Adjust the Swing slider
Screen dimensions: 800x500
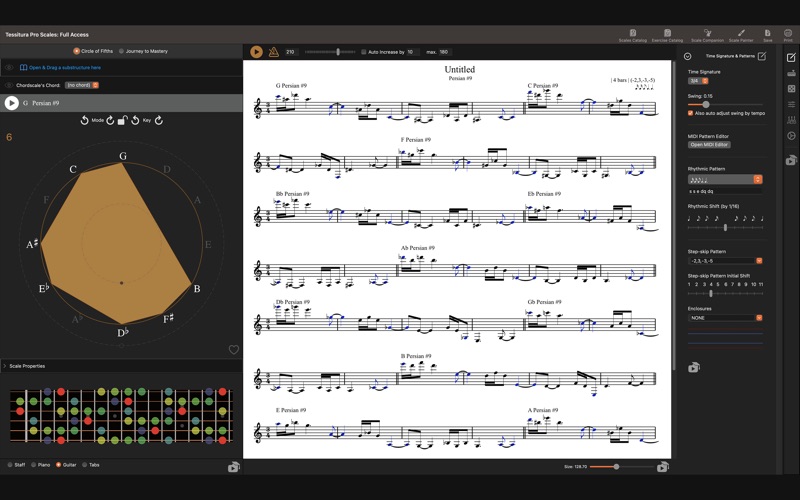point(706,105)
